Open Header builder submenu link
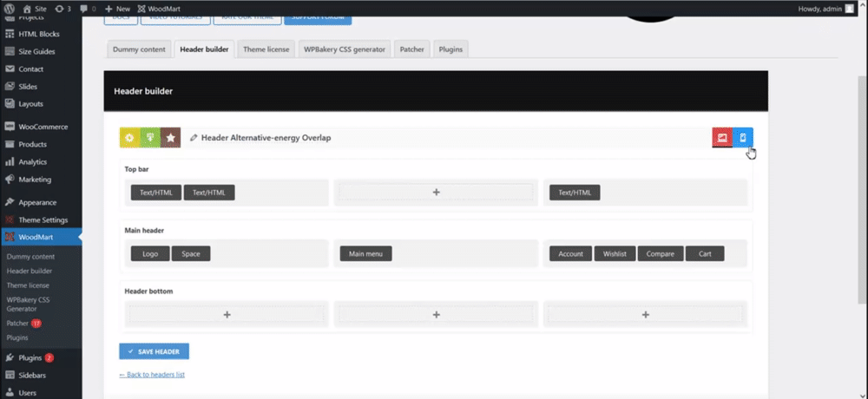868x399 pixels. point(30,271)
